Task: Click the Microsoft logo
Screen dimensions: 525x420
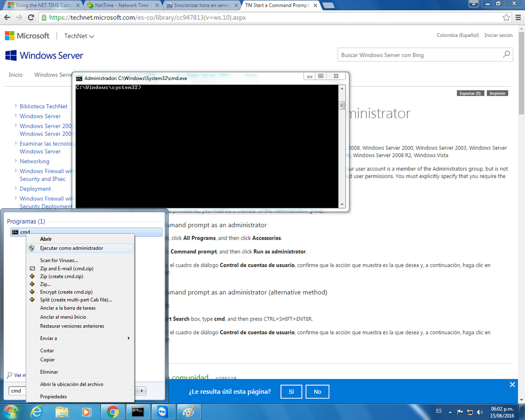Action: tap(27, 35)
